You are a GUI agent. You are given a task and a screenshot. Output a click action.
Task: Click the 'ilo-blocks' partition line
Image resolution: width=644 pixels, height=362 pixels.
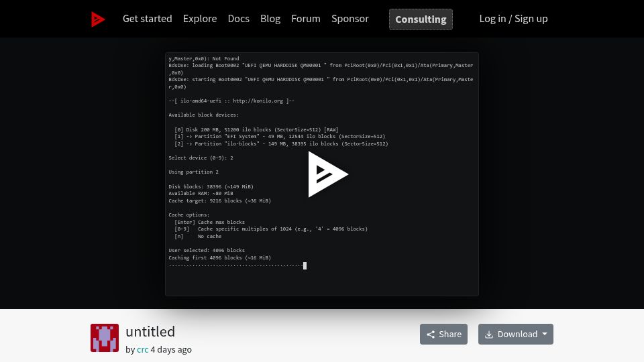click(x=281, y=144)
